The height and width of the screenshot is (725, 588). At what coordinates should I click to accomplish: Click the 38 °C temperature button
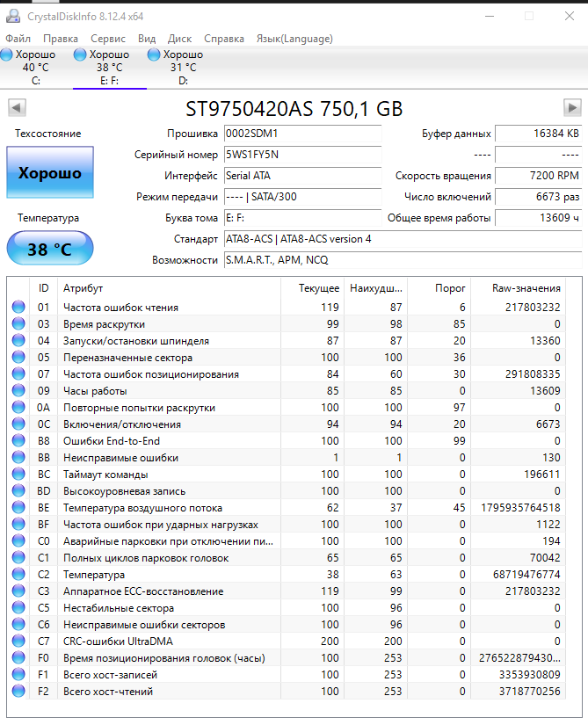pyautogui.click(x=50, y=249)
